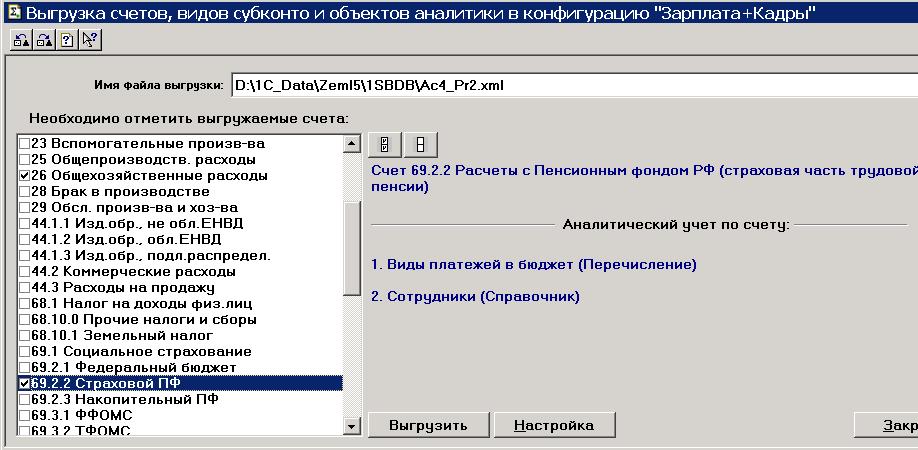Click the Выгрузить button
The height and width of the screenshot is (450, 918).
click(428, 425)
